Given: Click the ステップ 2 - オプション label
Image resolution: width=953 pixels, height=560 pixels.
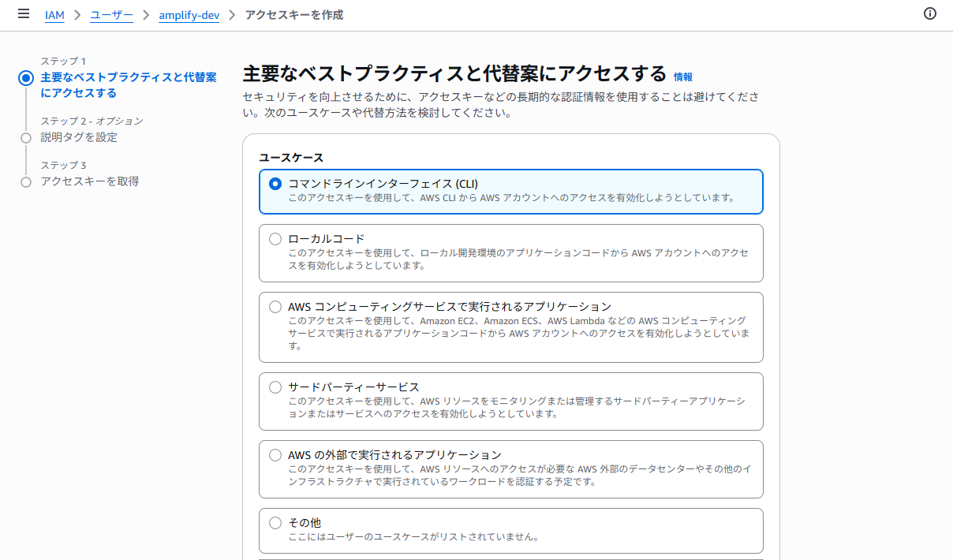Looking at the screenshot, I should click(92, 121).
